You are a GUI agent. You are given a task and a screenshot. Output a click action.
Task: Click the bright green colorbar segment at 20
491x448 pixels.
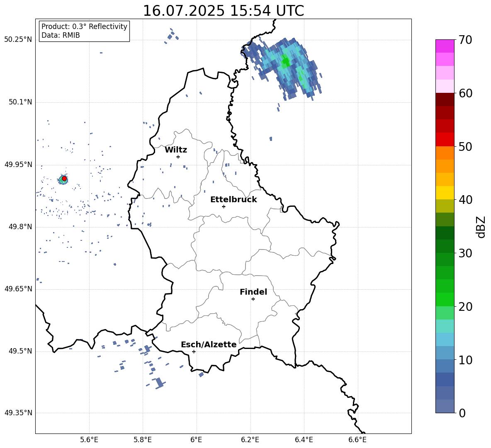coord(445,299)
